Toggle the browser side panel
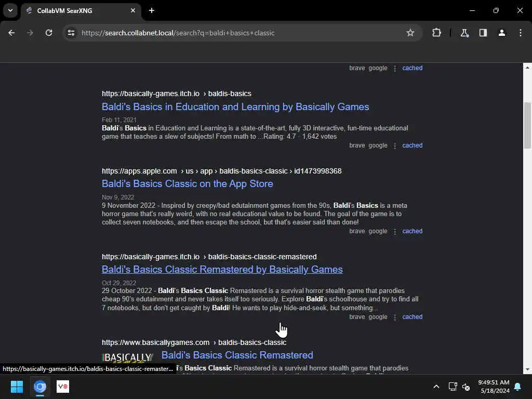The height and width of the screenshot is (399, 532). [x=483, y=33]
